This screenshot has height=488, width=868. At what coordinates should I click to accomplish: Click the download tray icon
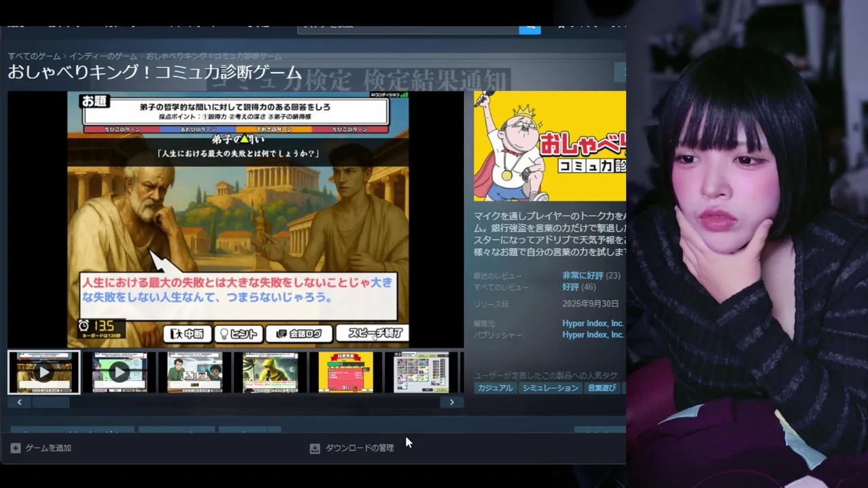[315, 448]
